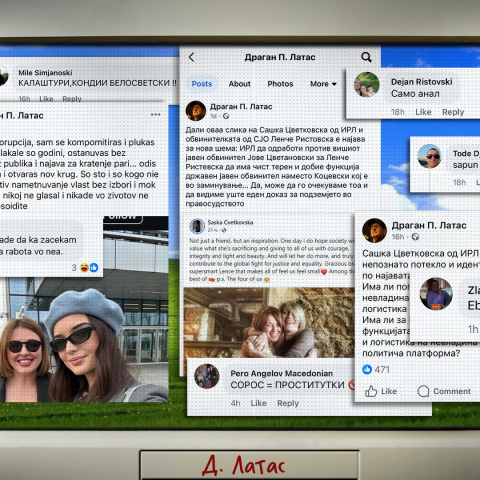Click Saska Cvetkovska's name in shared post
This screenshot has height=480, width=480.
coord(230,222)
